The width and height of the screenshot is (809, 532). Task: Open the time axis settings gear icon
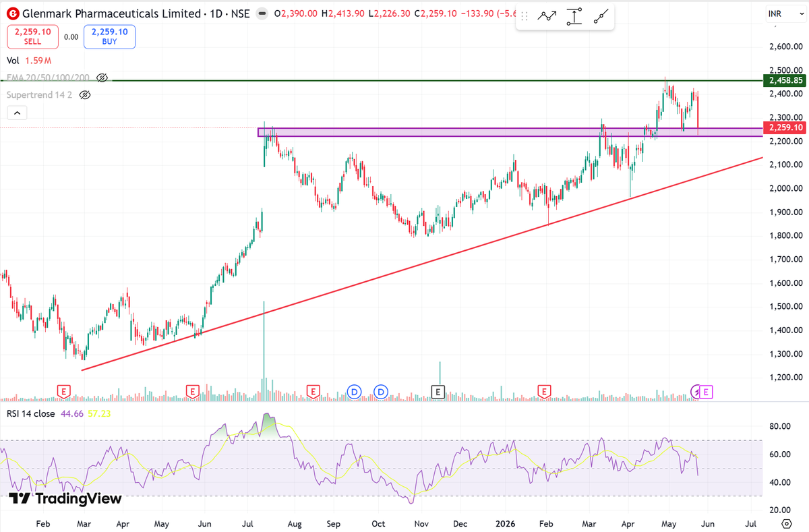pos(786,523)
